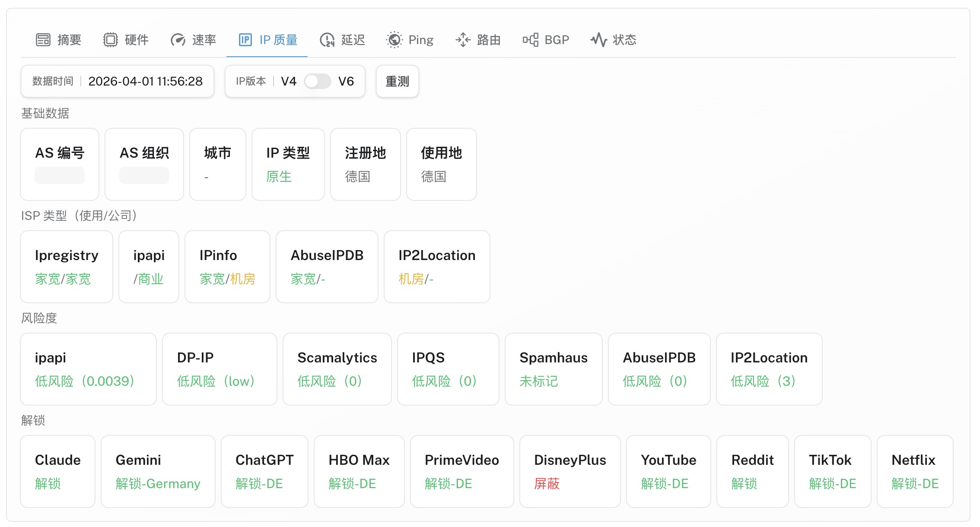Click the Netflix status 解锁-DE
The image size is (980, 527).
point(915,483)
